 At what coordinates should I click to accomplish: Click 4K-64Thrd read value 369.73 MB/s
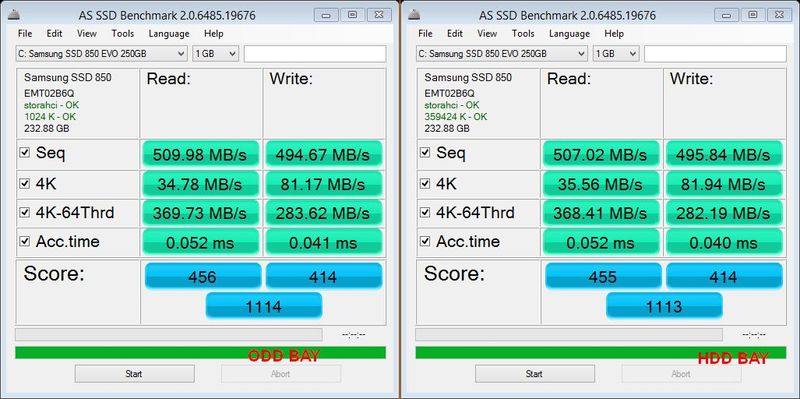201,213
